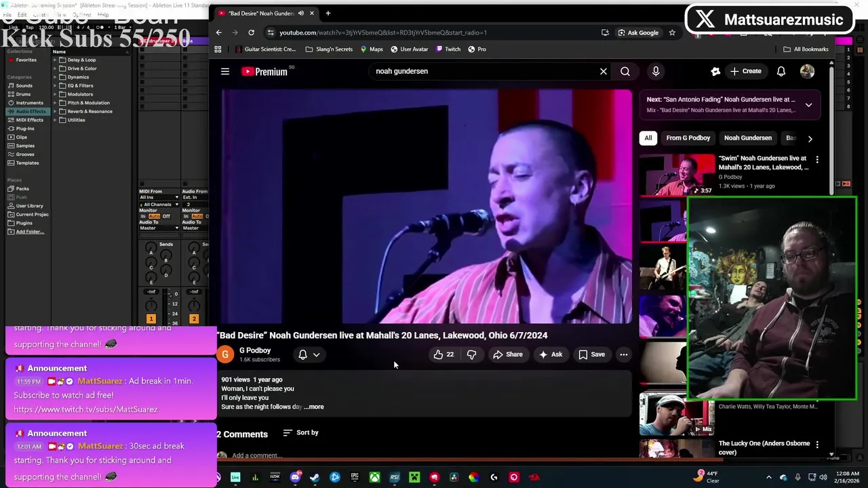Set Monitor to Auto on track 2

[x=197, y=216]
